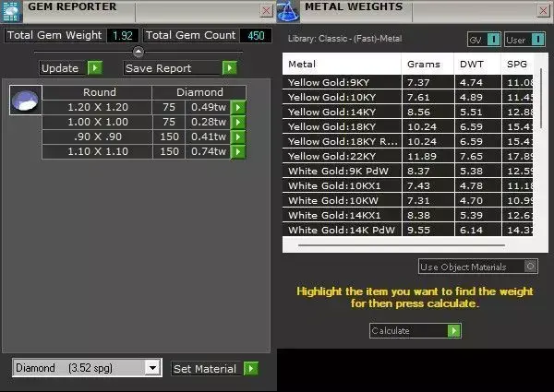
Task: Select White Gold:10KX1 row
Action: tap(408, 186)
